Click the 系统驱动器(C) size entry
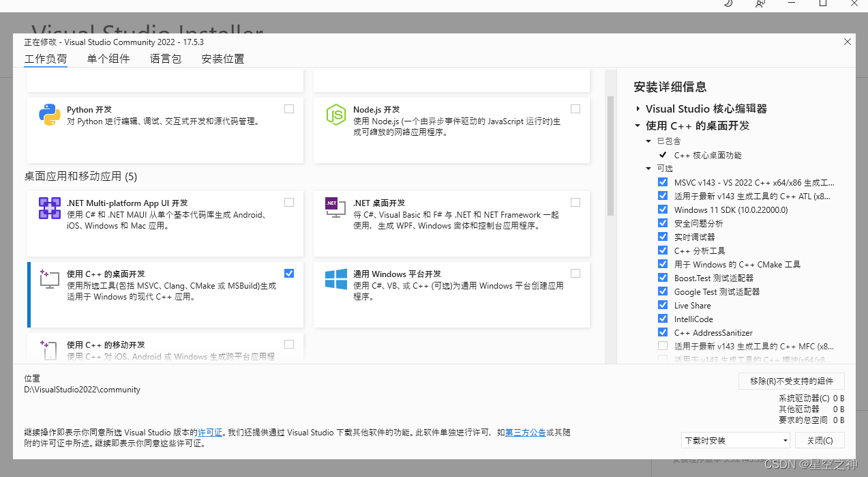 pos(811,399)
